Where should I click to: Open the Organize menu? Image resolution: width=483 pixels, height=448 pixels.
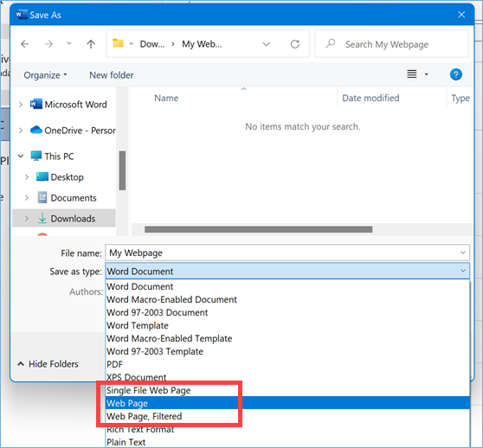(x=45, y=75)
